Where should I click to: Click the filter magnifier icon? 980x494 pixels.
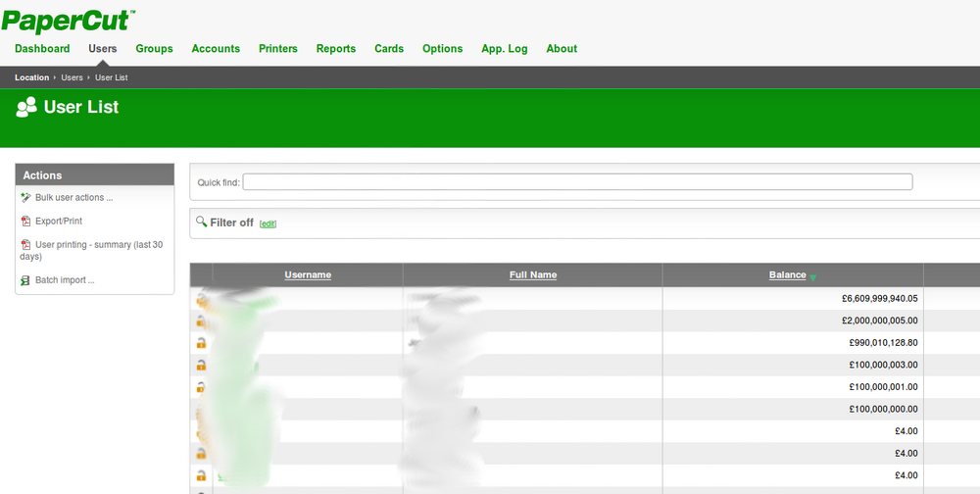pyautogui.click(x=201, y=222)
